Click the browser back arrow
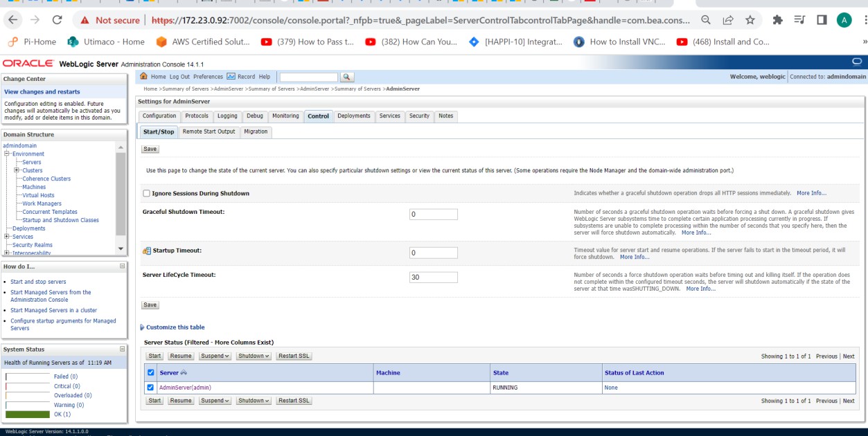Image resolution: width=868 pixels, height=436 pixels. 13,20
